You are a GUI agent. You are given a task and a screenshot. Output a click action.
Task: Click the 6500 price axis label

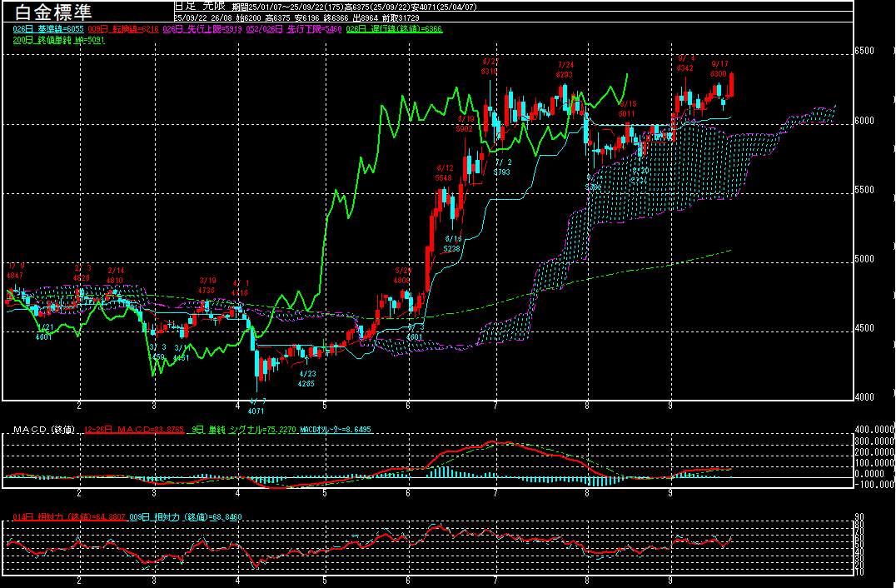pyautogui.click(x=866, y=51)
